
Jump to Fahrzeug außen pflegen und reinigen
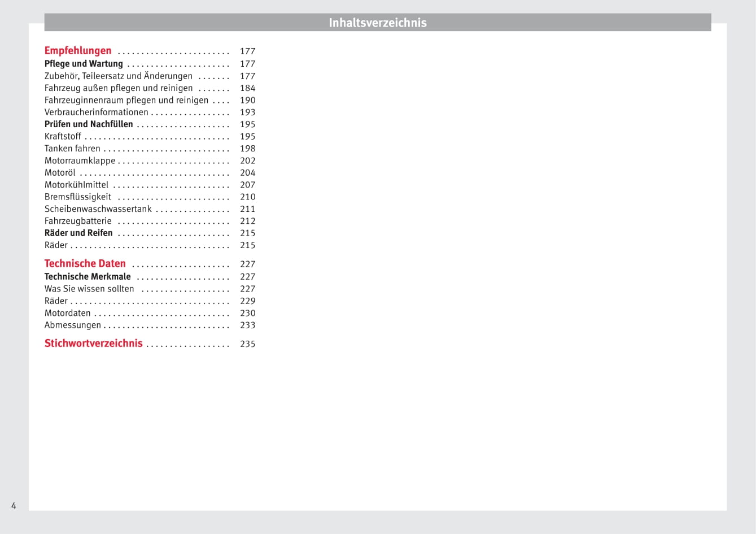pos(119,88)
